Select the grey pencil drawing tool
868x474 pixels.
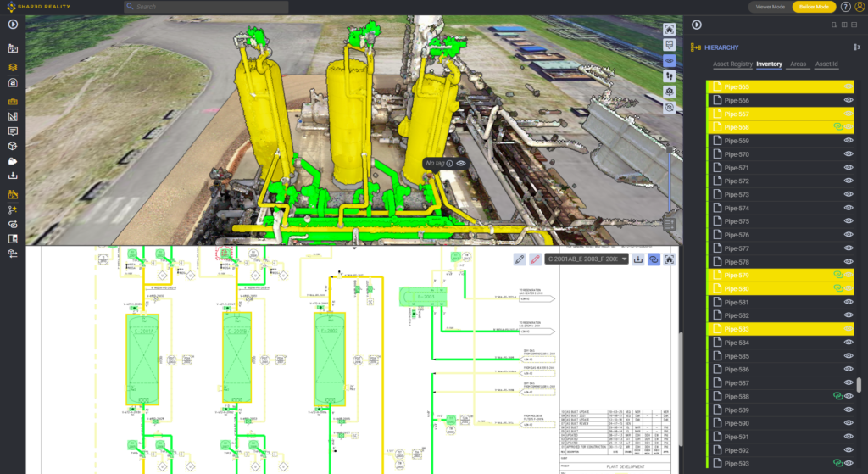click(x=520, y=259)
